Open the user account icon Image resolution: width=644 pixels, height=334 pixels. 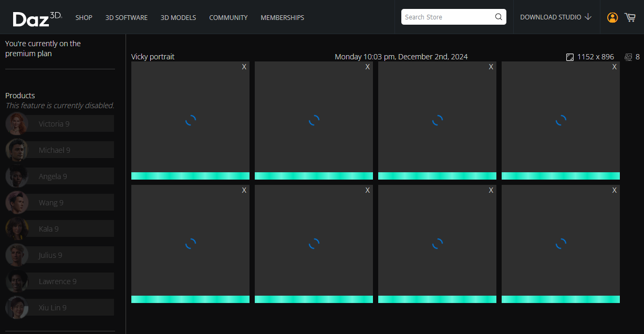coord(612,17)
